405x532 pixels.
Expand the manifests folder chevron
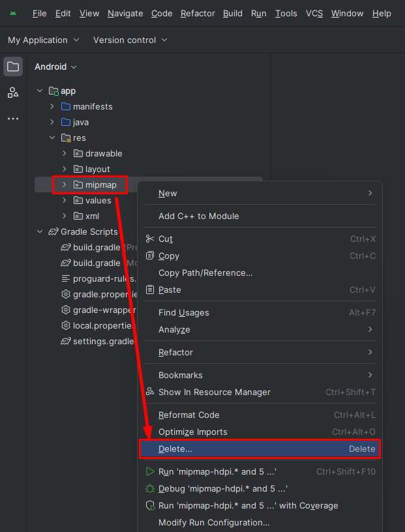(52, 106)
